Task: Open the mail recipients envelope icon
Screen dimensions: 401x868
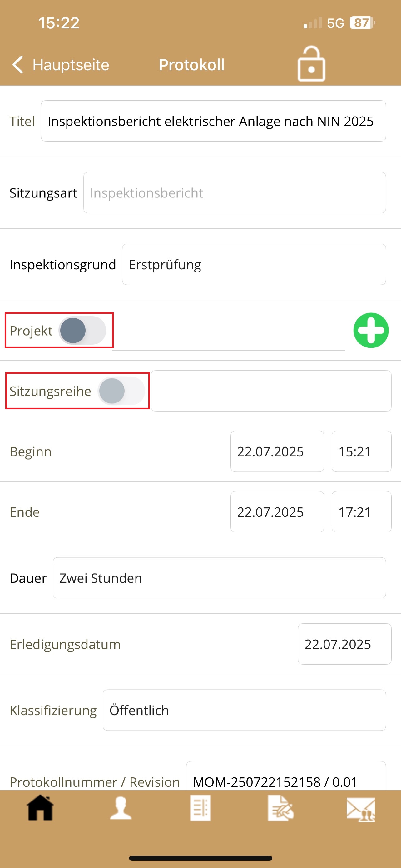Action: pos(360,809)
